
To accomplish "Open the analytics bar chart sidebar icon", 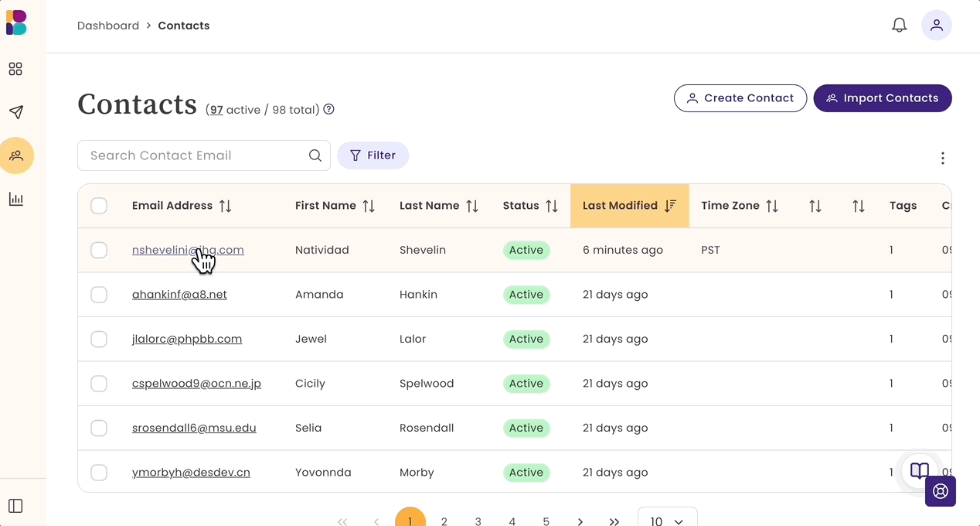I will click(x=15, y=200).
